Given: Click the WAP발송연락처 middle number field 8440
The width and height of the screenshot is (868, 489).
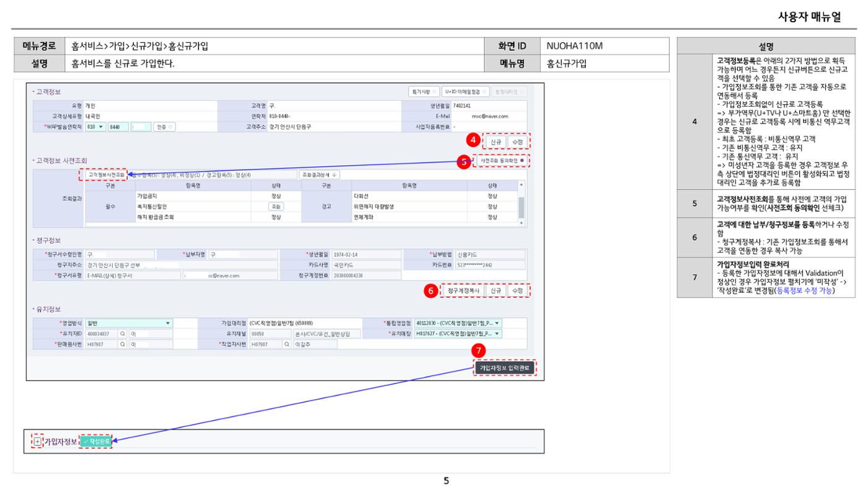Looking at the screenshot, I should click(118, 126).
